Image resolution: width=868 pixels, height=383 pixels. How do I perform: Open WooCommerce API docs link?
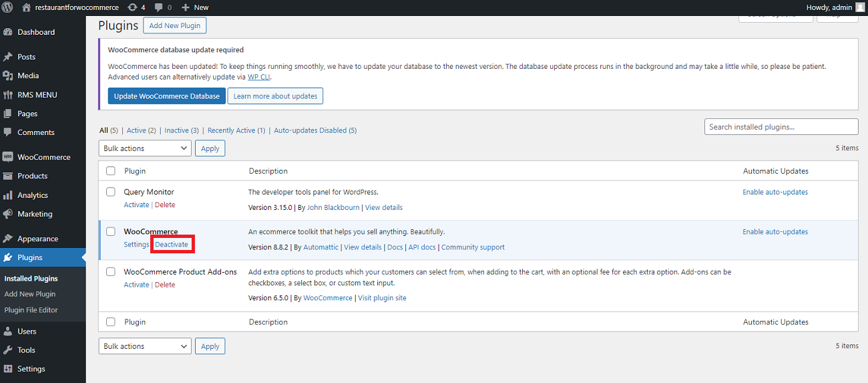(x=422, y=247)
